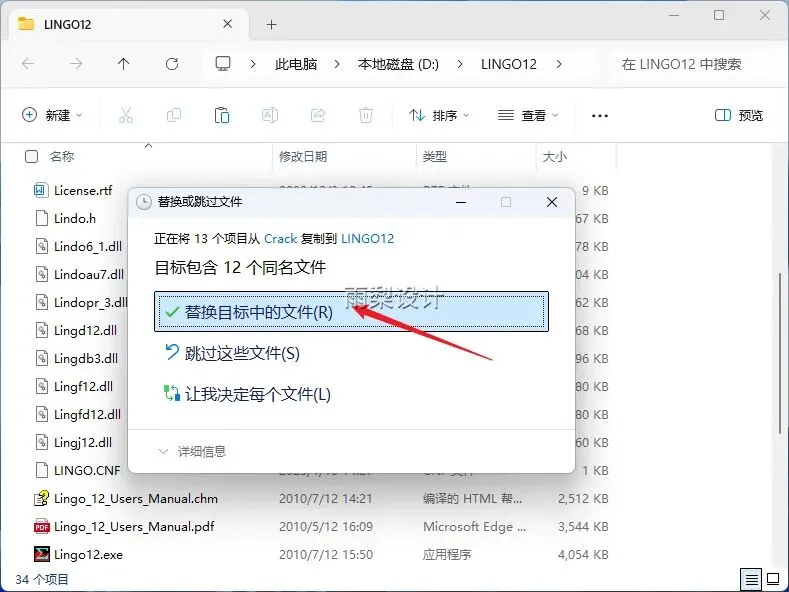Screen dimensions: 789x592
Task: Choose 跳过这些文件(S)
Action: [x=232, y=353]
